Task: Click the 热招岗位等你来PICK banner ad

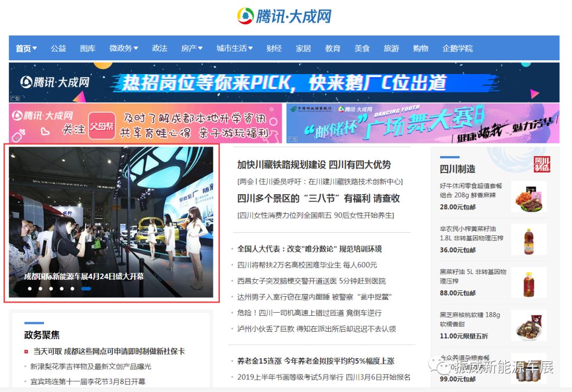Action: pos(284,83)
